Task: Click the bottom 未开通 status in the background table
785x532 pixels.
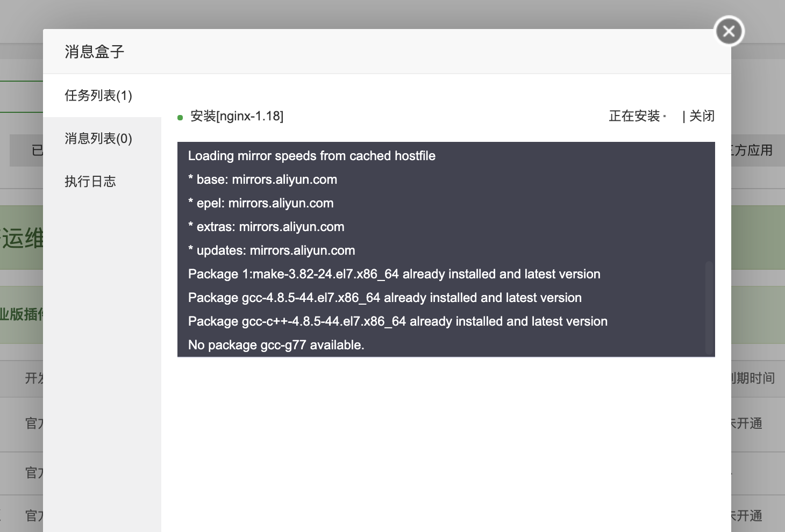Action: tap(747, 516)
